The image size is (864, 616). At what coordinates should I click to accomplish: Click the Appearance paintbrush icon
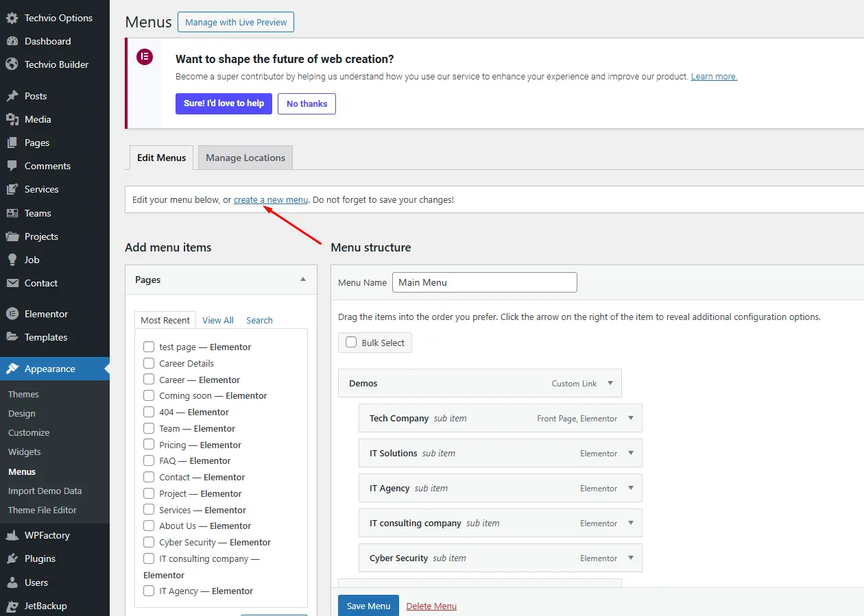12,369
